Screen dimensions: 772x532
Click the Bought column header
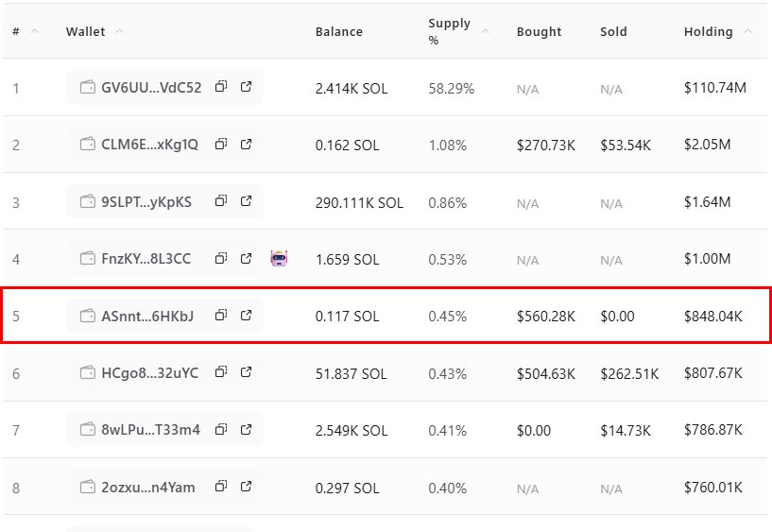[x=539, y=31]
